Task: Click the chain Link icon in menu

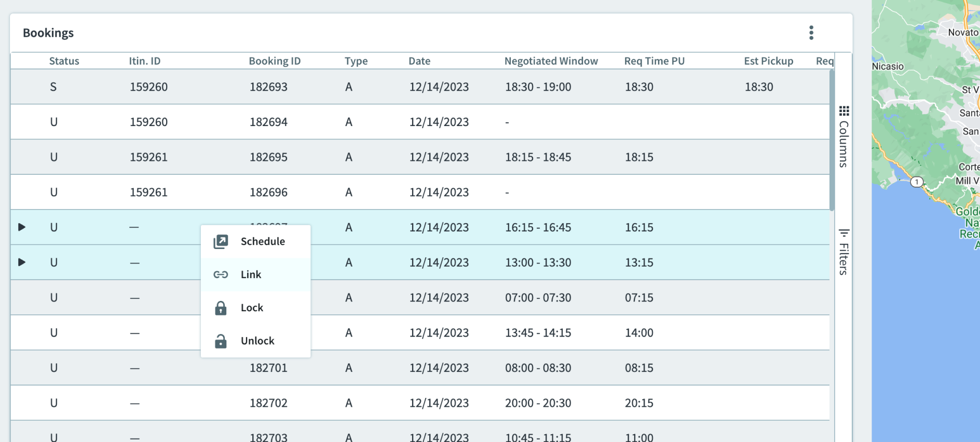Action: pos(221,275)
